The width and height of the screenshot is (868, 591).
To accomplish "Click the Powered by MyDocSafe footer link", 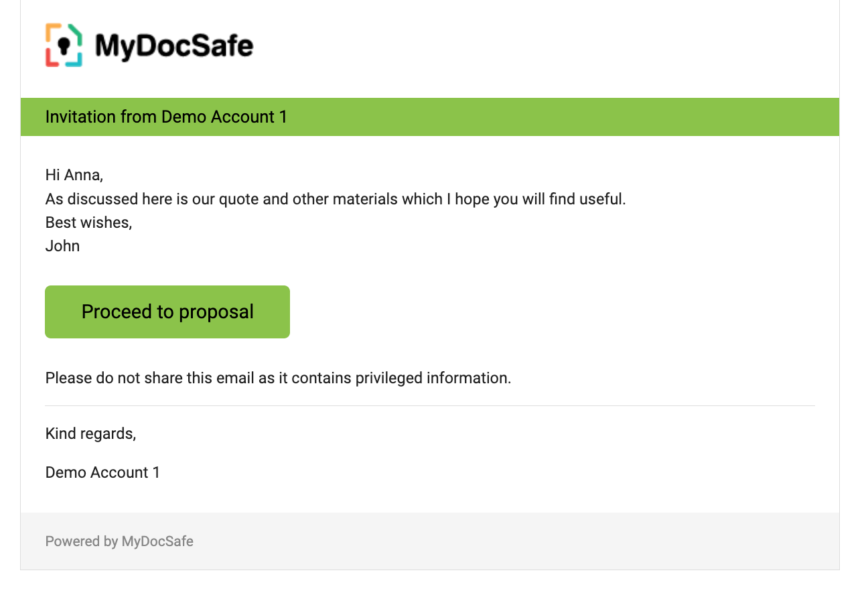I will coord(119,541).
